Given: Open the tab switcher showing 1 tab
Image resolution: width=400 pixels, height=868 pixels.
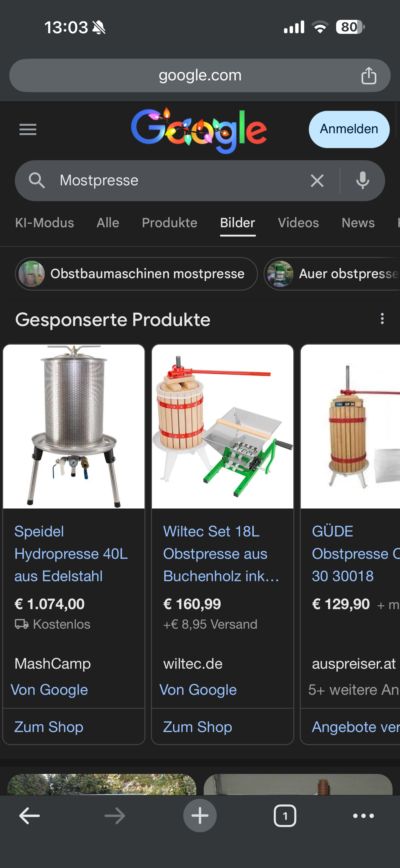Looking at the screenshot, I should pos(285,816).
